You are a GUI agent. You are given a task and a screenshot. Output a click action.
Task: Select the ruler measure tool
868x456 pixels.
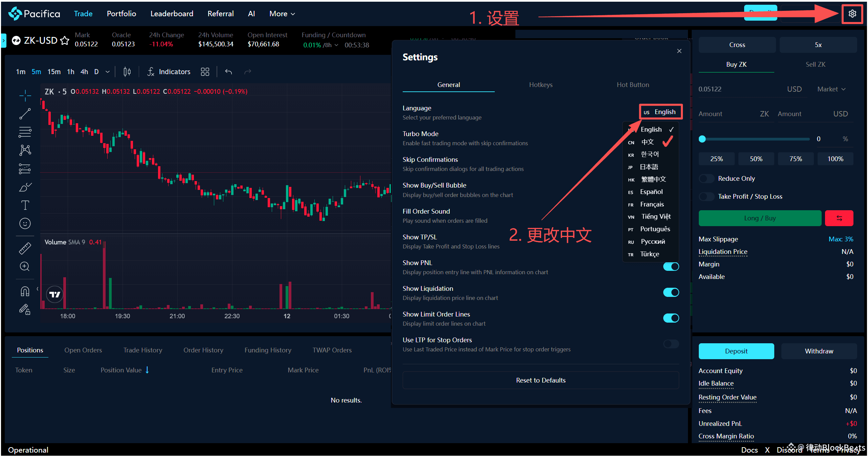point(25,248)
